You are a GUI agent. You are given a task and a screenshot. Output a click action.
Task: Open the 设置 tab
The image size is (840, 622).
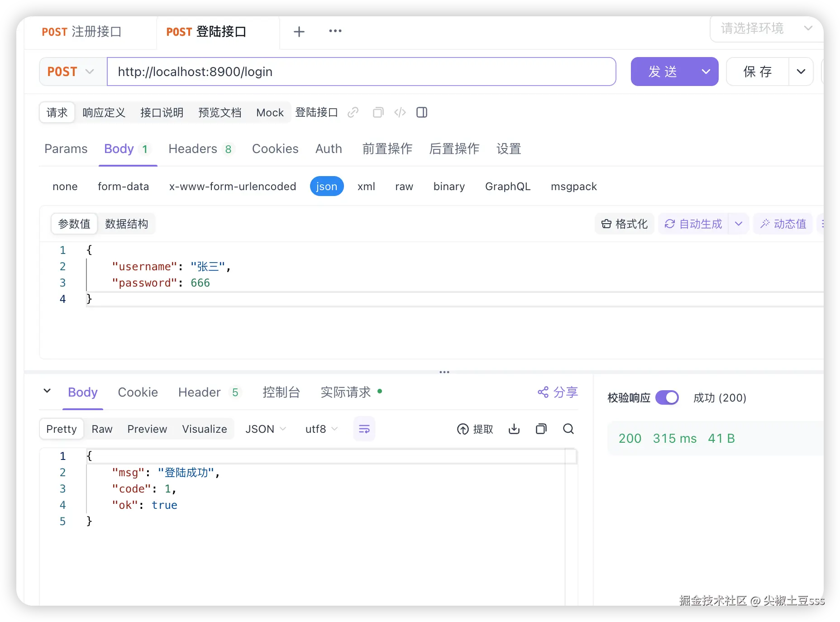tap(509, 149)
